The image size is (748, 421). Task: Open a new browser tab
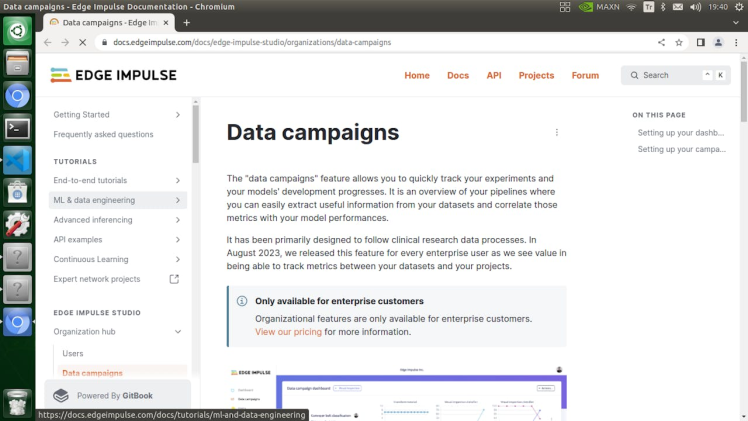(x=186, y=22)
